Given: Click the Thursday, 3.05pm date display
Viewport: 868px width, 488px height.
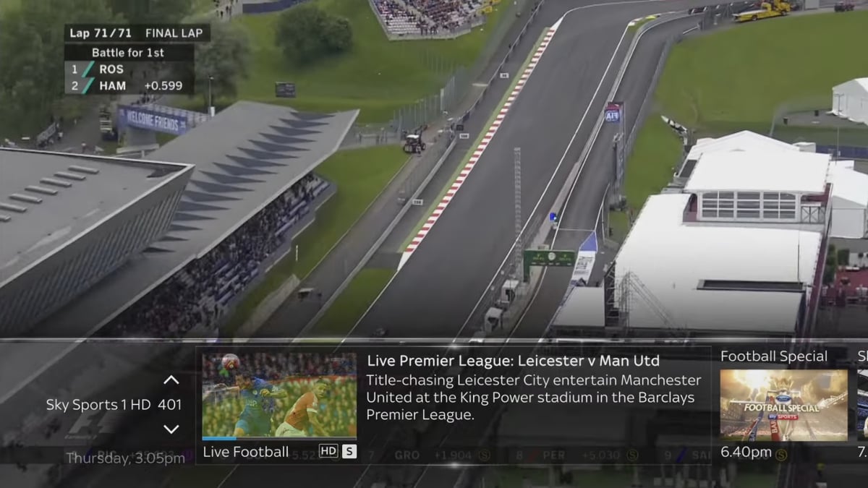Looking at the screenshot, I should 125,458.
